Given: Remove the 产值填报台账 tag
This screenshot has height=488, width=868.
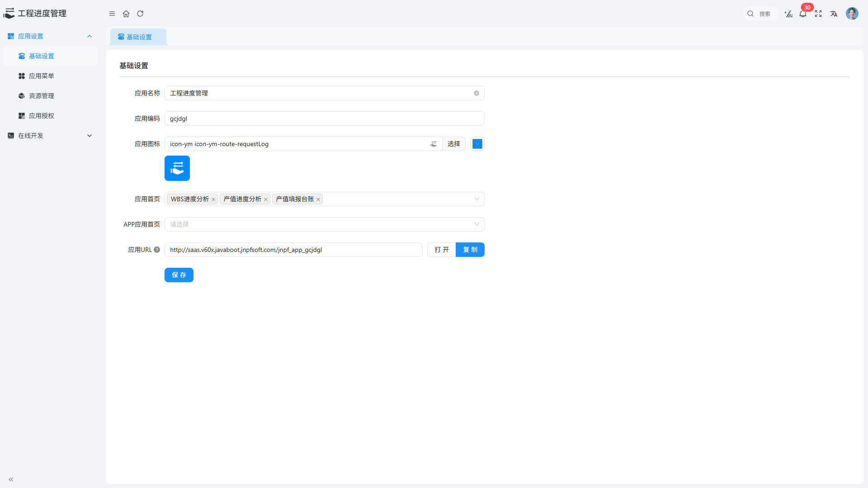Looking at the screenshot, I should coord(318,199).
